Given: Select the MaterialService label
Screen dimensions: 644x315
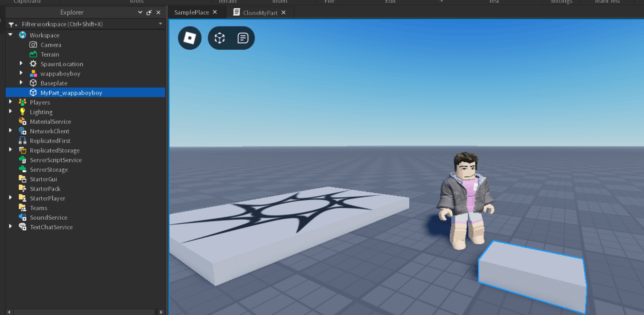Looking at the screenshot, I should coord(51,122).
